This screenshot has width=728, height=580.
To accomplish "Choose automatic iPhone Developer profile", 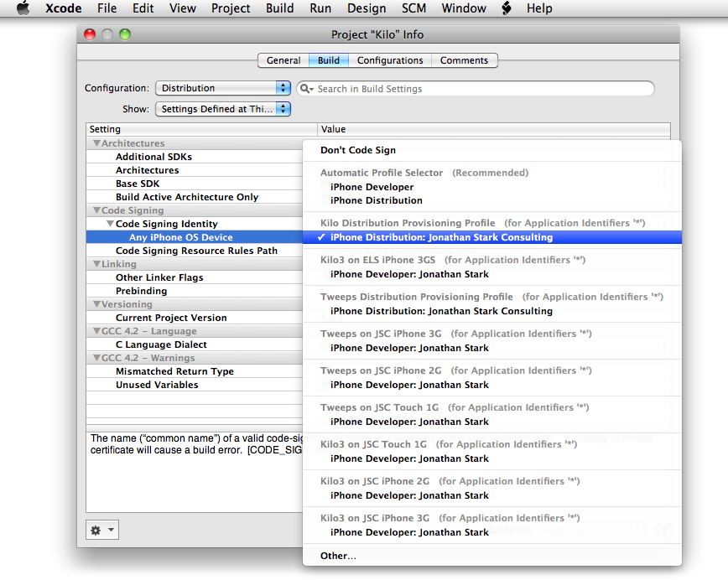I will coord(372,187).
